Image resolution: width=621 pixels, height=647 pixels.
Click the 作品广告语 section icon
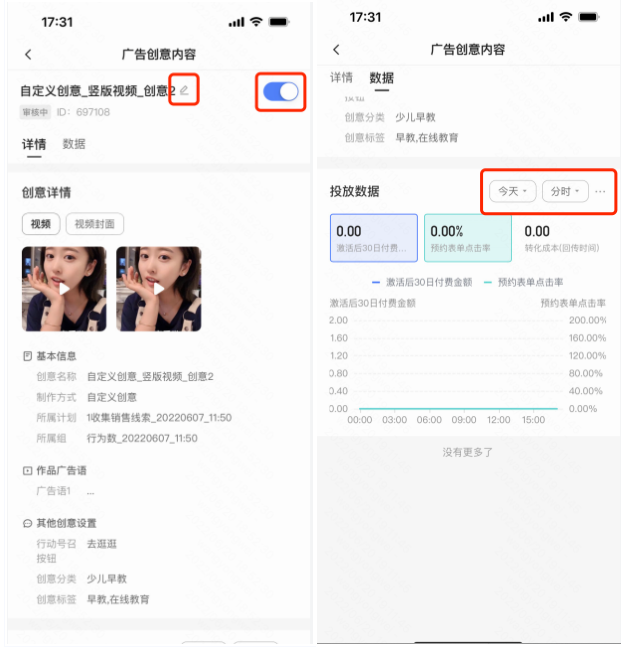tap(27, 470)
